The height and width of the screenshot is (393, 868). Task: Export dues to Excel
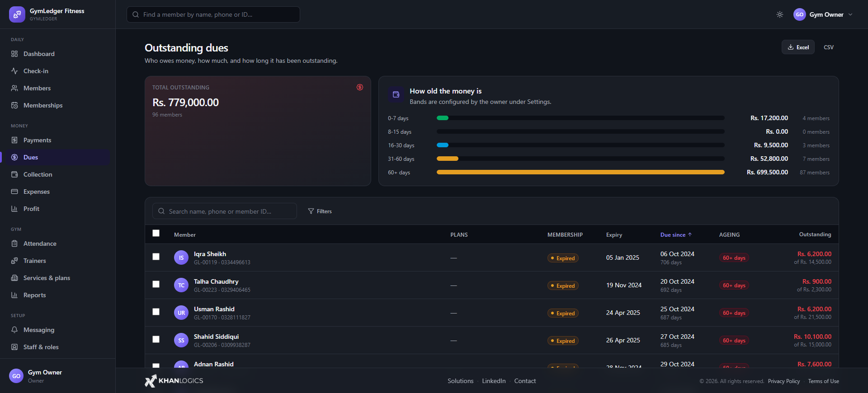[x=798, y=47]
